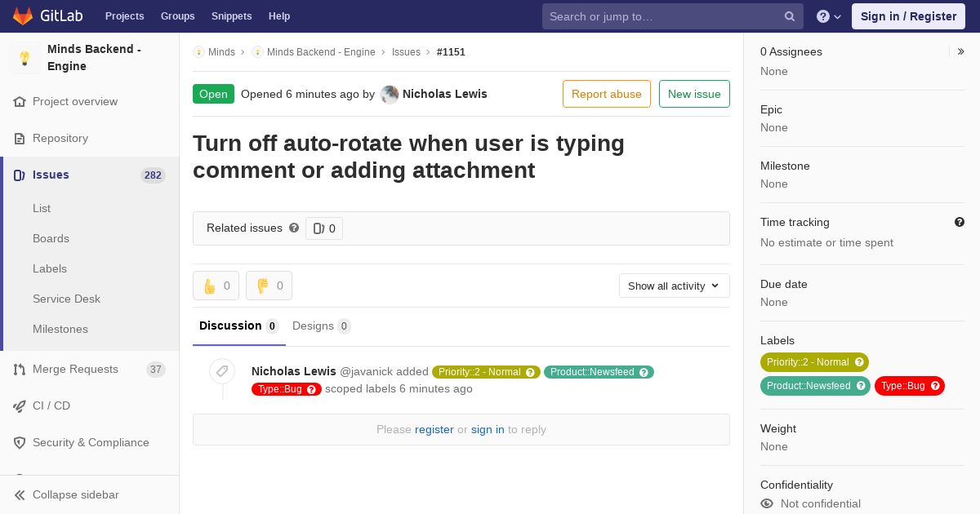980x514 pixels.
Task: Click help icon on activity Priority::2 label
Action: click(x=530, y=372)
